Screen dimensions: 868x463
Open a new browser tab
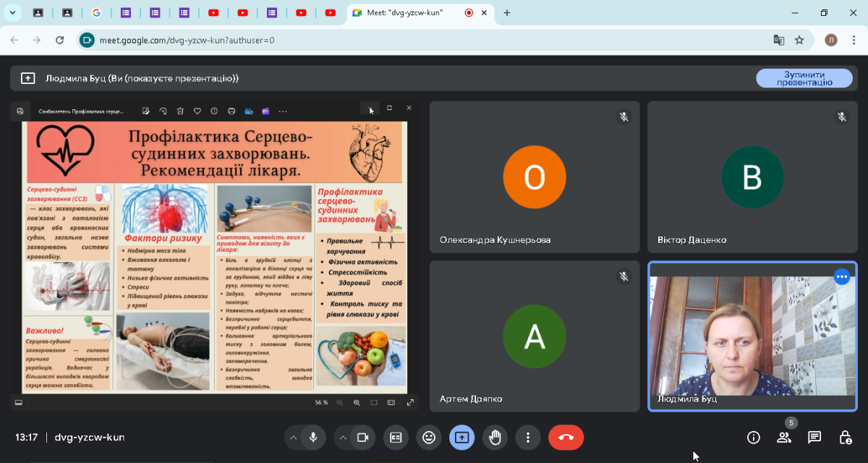507,13
